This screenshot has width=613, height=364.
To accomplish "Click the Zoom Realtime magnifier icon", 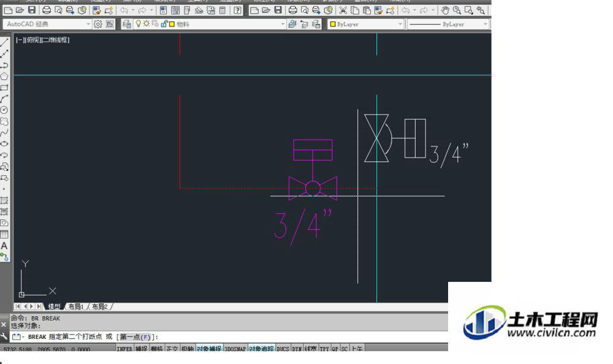I will point(456,10).
